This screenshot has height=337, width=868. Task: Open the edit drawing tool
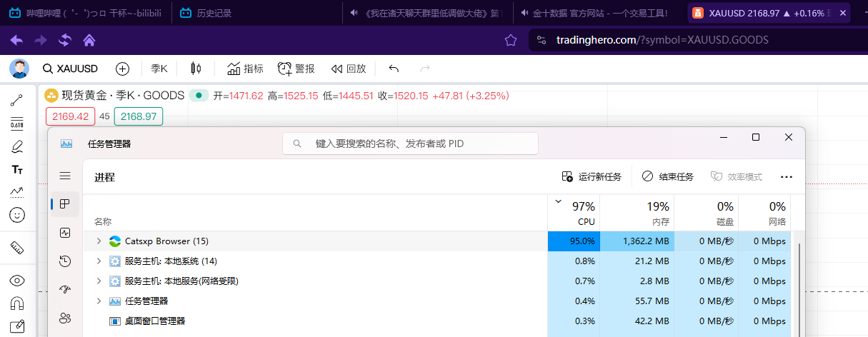pos(17,326)
